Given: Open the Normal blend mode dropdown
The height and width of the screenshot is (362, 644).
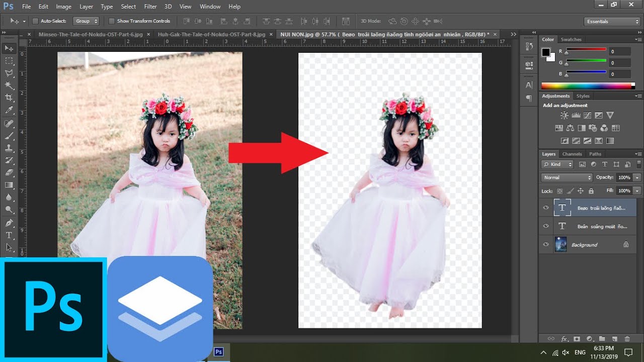Looking at the screenshot, I should [567, 177].
